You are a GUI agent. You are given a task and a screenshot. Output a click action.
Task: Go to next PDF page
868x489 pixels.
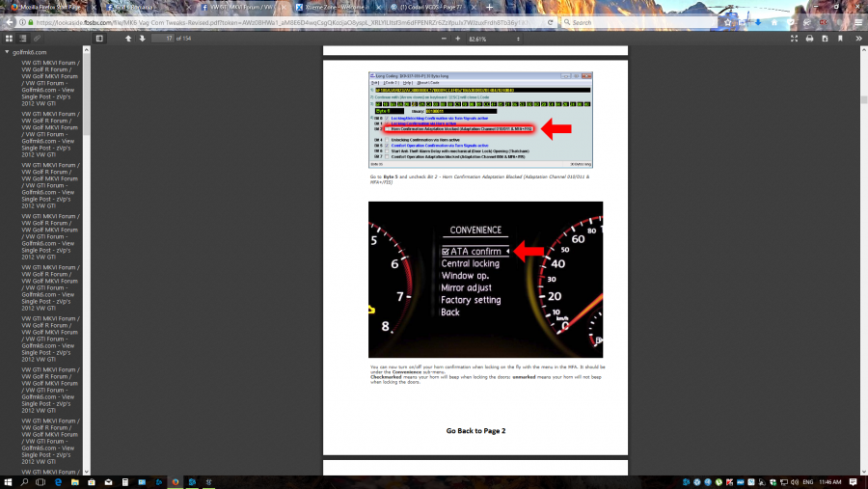(143, 39)
